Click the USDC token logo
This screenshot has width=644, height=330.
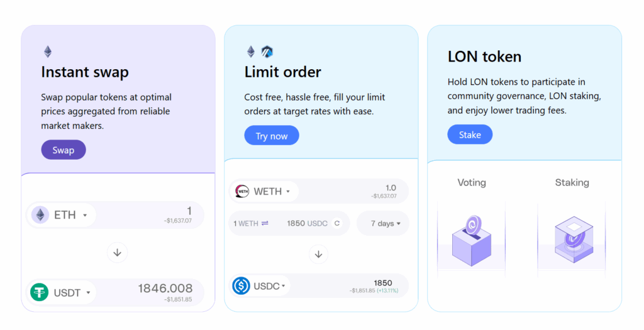(x=241, y=286)
